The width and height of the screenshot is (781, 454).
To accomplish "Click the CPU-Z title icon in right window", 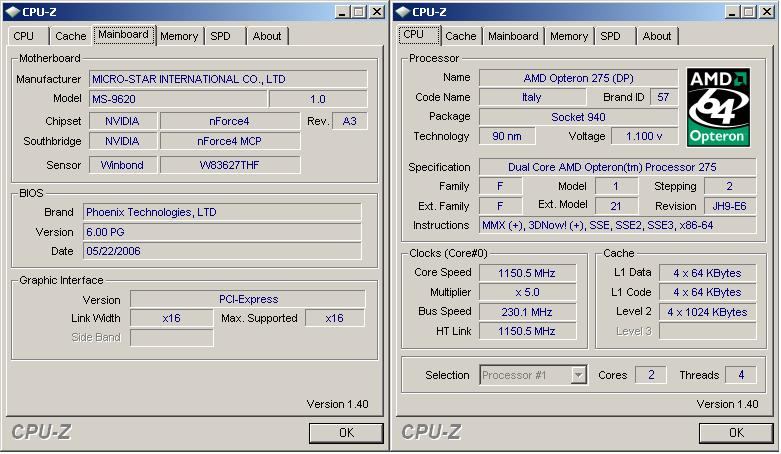I will 402,11.
